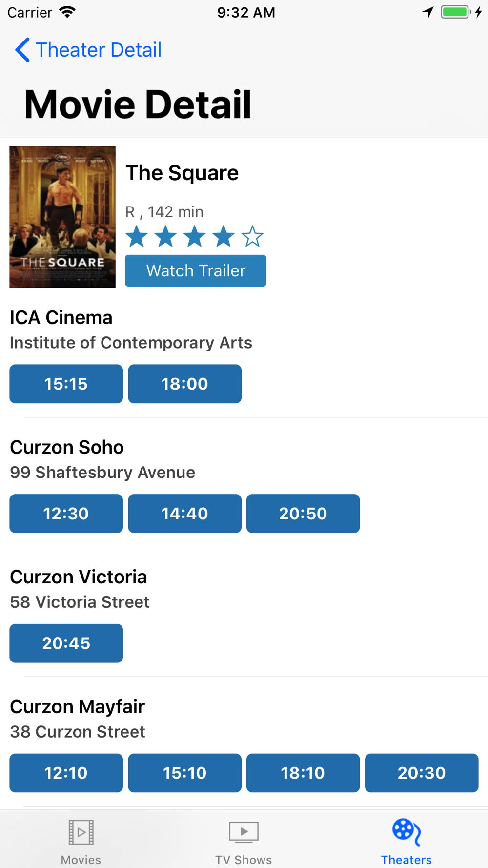488x868 pixels.
Task: Choose Curzon Soho 12:30 showtime
Action: (66, 514)
